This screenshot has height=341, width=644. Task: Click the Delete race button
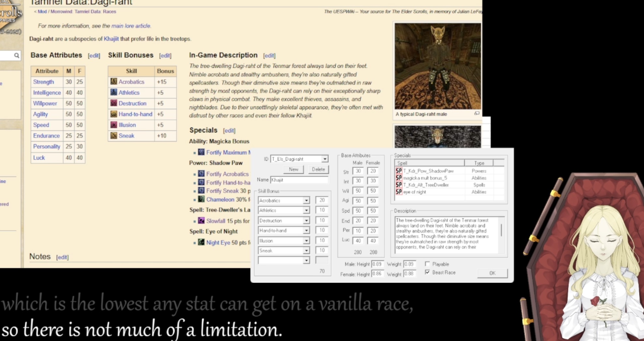(318, 169)
